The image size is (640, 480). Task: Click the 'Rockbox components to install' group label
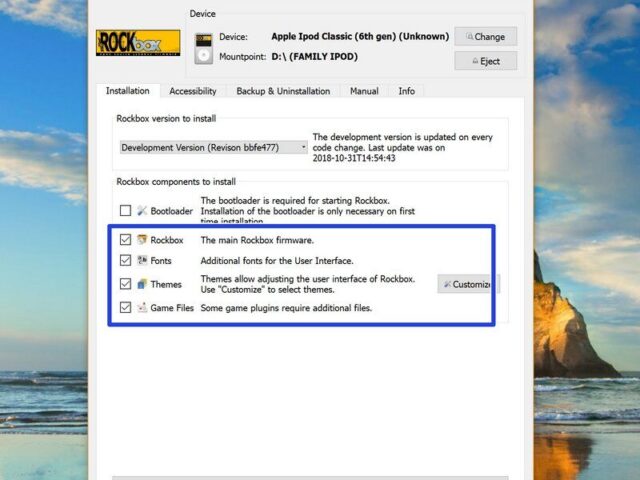pyautogui.click(x=176, y=182)
